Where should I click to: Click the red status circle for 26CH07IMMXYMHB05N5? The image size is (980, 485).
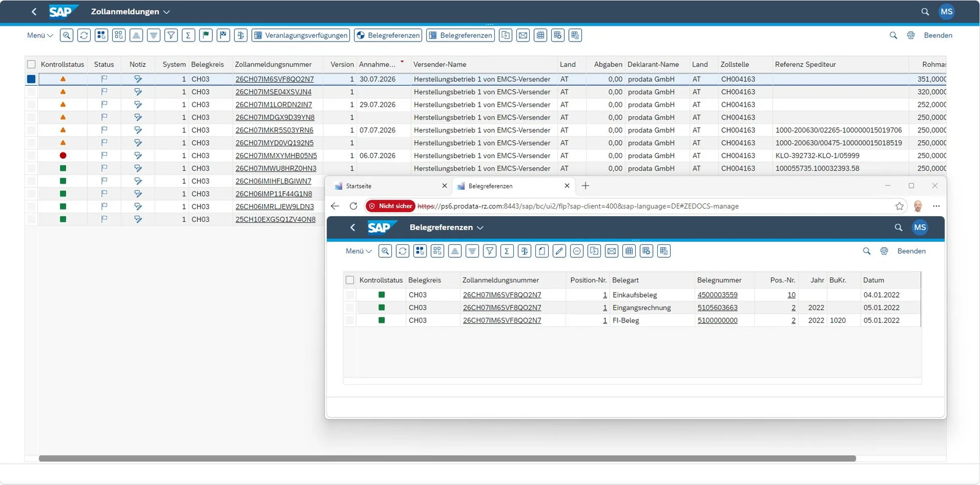coord(63,156)
